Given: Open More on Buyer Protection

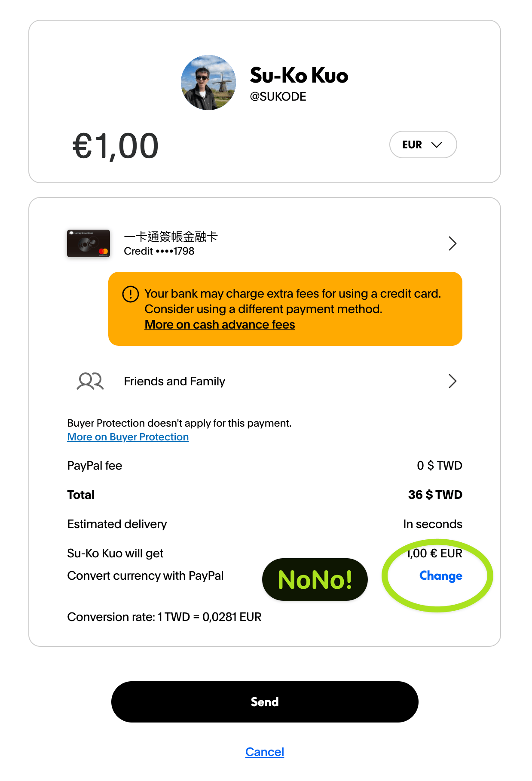Looking at the screenshot, I should tap(127, 437).
